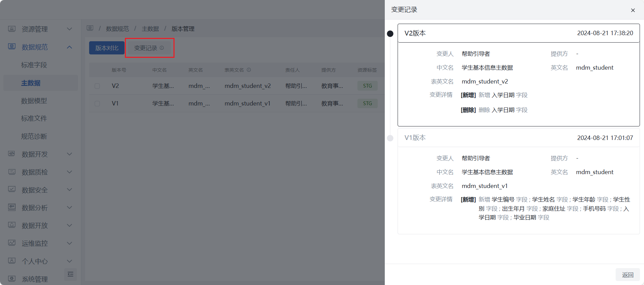Expand the 资源管理 menu chevron

tap(70, 29)
